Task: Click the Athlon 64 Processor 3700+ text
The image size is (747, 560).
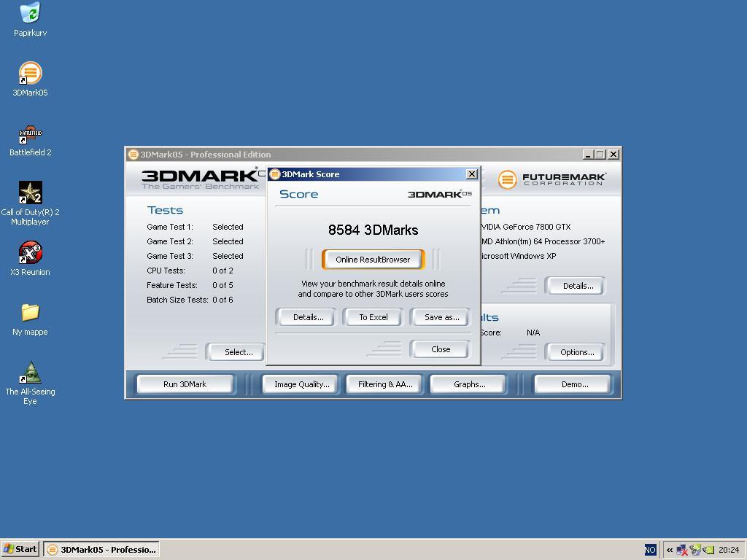Action: click(x=543, y=241)
